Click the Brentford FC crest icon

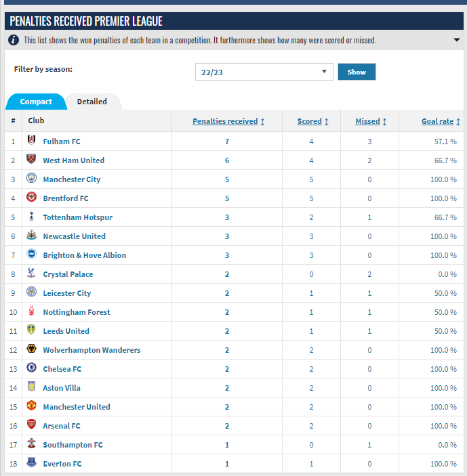point(31,197)
